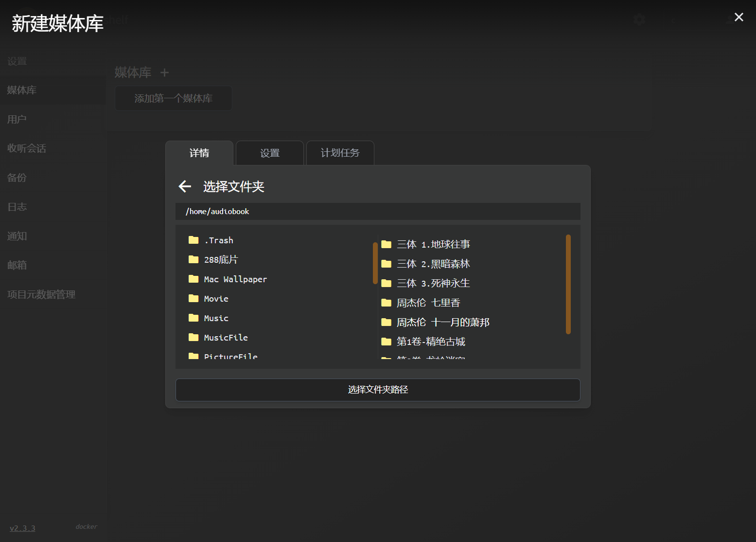The width and height of the screenshot is (756, 542).
Task: Click the folder icon beside .Trash
Action: 193,240
